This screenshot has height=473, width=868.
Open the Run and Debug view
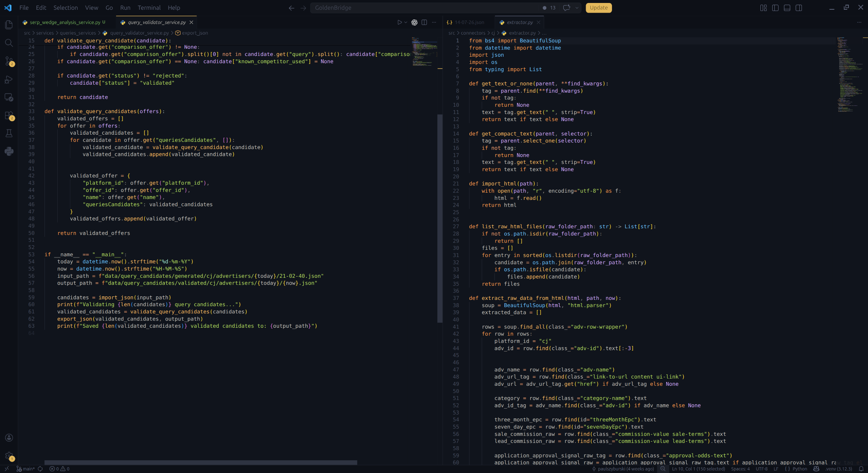[x=9, y=80]
